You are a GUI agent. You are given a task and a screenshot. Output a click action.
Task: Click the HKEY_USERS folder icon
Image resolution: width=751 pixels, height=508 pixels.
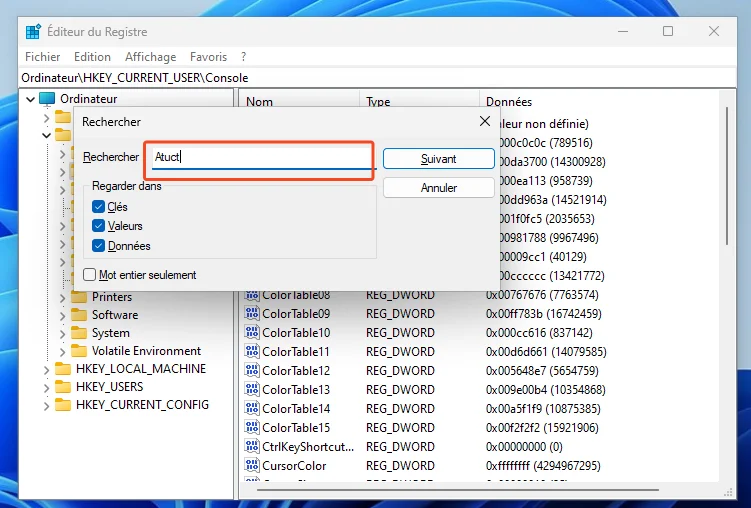pyautogui.click(x=63, y=387)
